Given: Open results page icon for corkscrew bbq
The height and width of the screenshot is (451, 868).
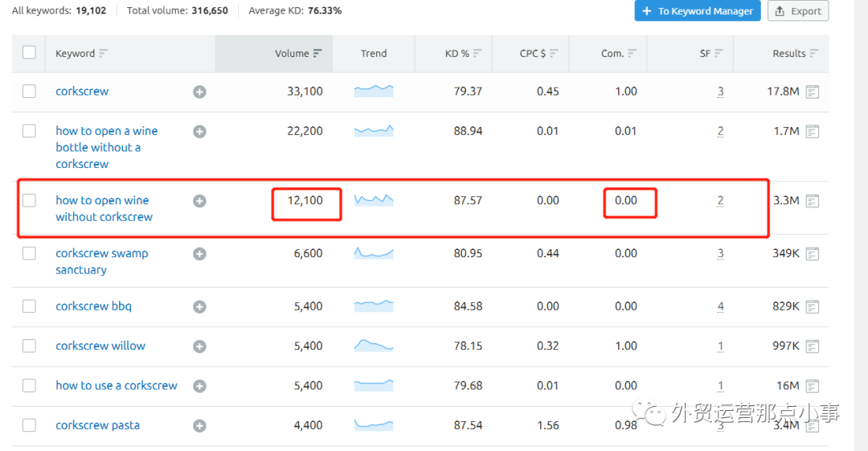Looking at the screenshot, I should [813, 306].
